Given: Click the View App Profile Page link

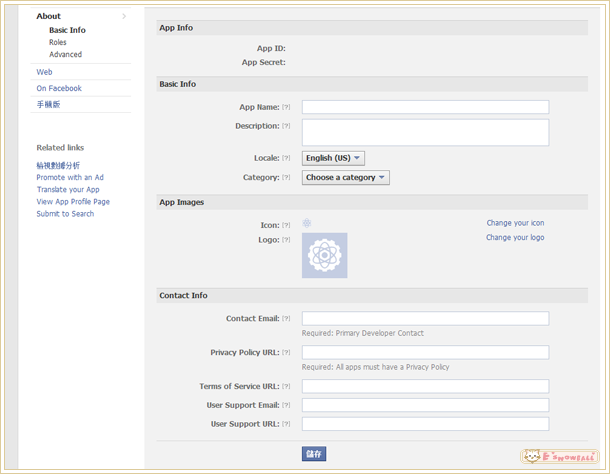Looking at the screenshot, I should (73, 202).
